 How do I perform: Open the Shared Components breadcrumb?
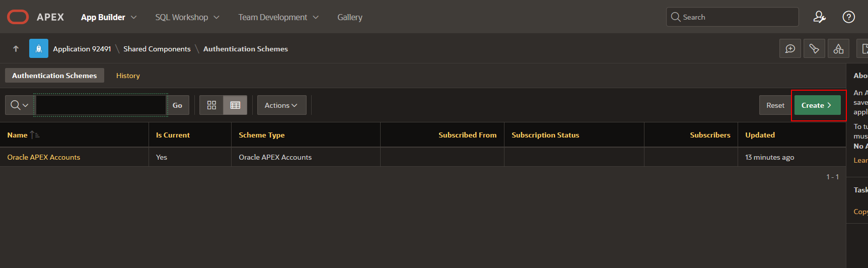(157, 49)
